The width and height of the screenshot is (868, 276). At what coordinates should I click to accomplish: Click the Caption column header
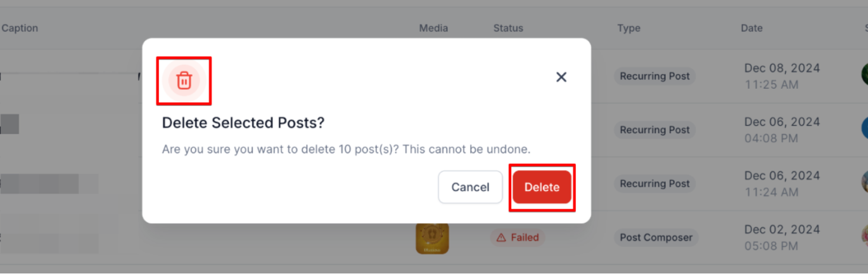20,28
